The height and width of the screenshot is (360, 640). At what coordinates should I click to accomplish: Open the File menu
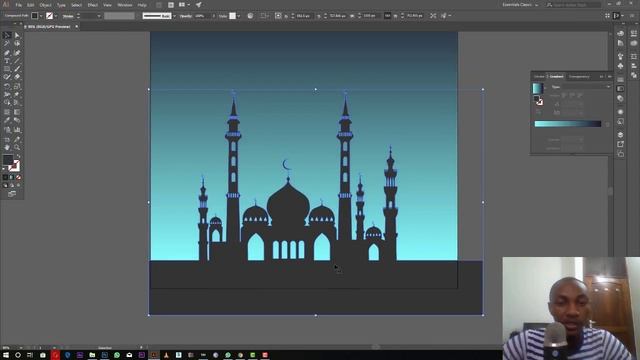pos(18,5)
